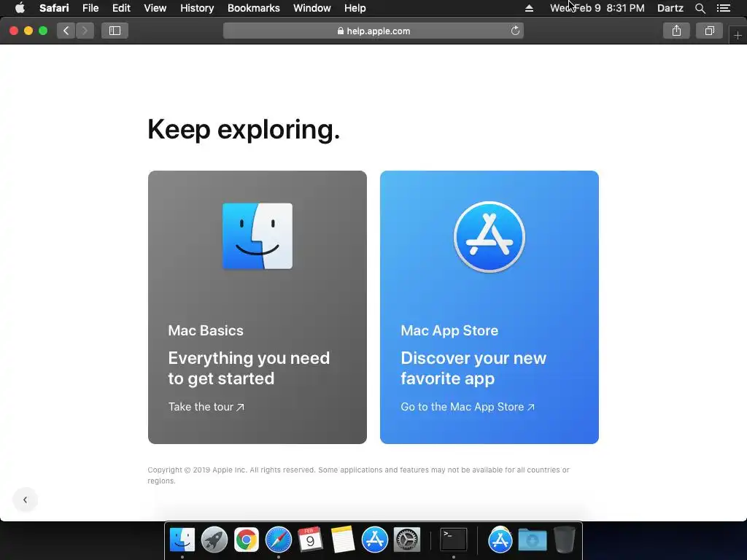
Task: Open the Bookmarks menu
Action: pyautogui.click(x=253, y=8)
